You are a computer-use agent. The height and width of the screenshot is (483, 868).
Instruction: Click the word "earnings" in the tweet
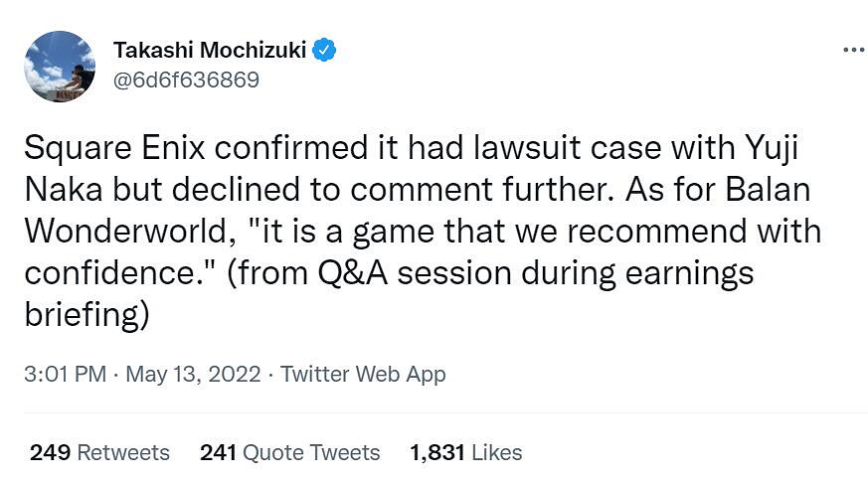pyautogui.click(x=674, y=271)
